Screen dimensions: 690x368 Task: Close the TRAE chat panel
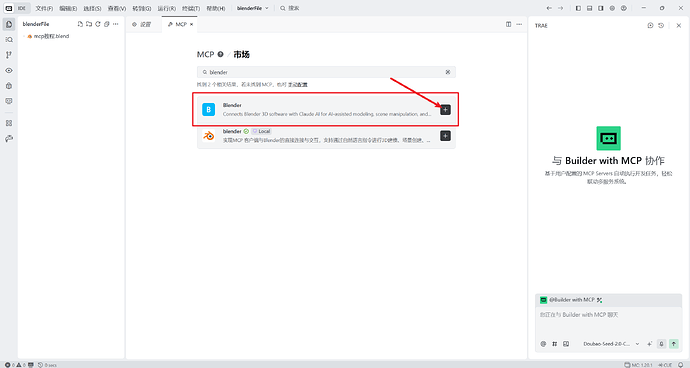pos(679,26)
